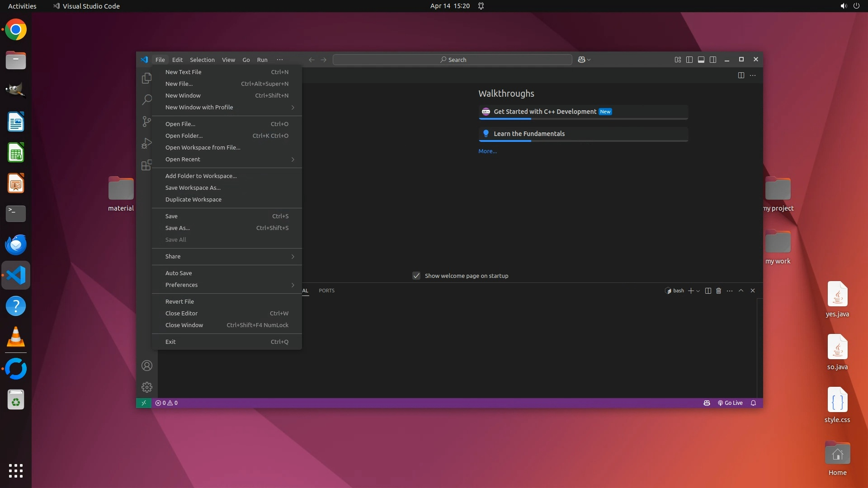Open the Extensions view icon
The image size is (868, 488).
pyautogui.click(x=146, y=165)
